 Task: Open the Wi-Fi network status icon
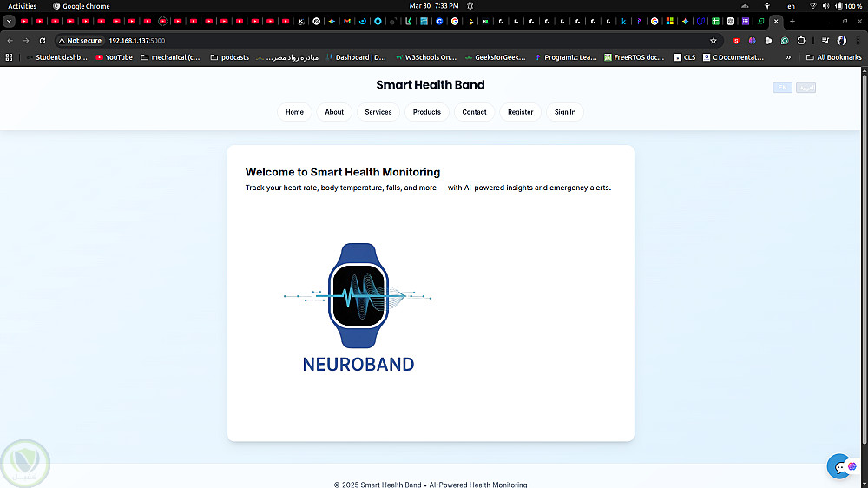pyautogui.click(x=813, y=6)
